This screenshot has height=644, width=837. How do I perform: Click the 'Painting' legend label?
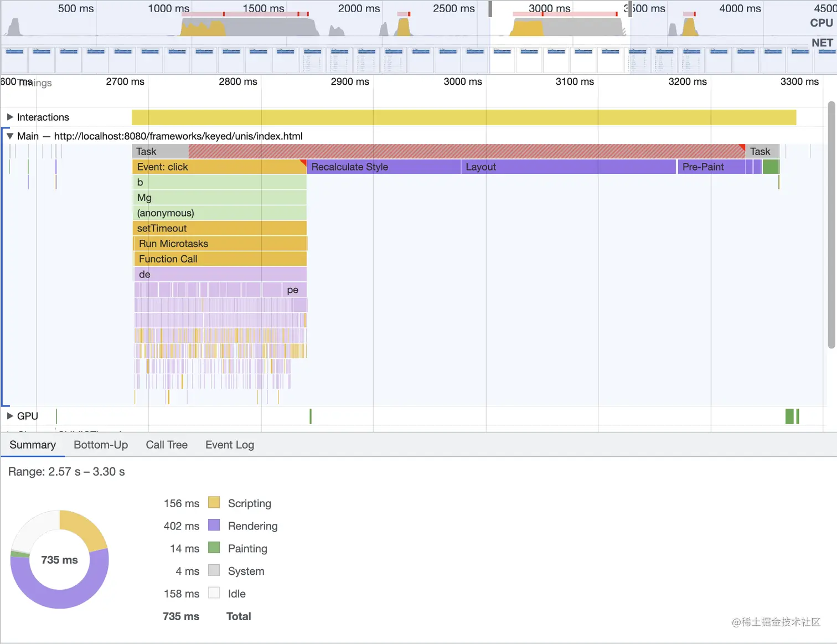tap(247, 549)
